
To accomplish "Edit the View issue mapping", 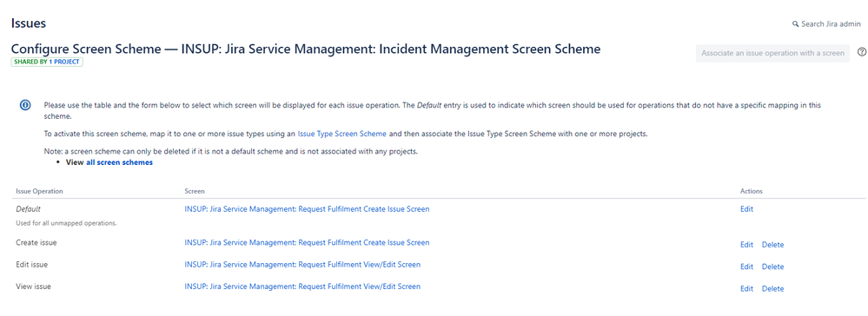I will click(746, 289).
